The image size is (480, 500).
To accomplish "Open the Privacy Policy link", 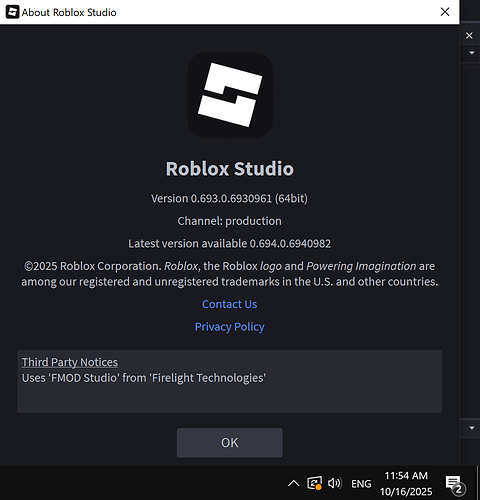I will point(229,327).
